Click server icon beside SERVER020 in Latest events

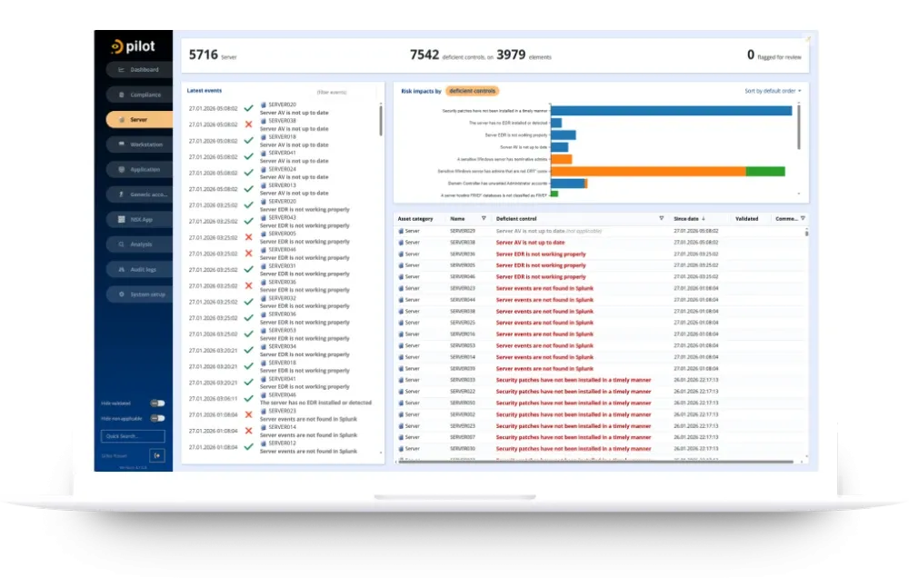pos(264,105)
